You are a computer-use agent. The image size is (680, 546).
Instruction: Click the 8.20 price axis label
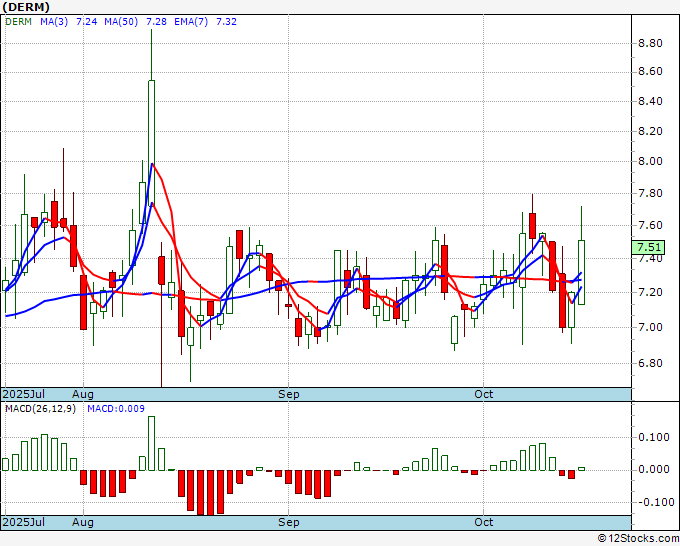(650, 131)
